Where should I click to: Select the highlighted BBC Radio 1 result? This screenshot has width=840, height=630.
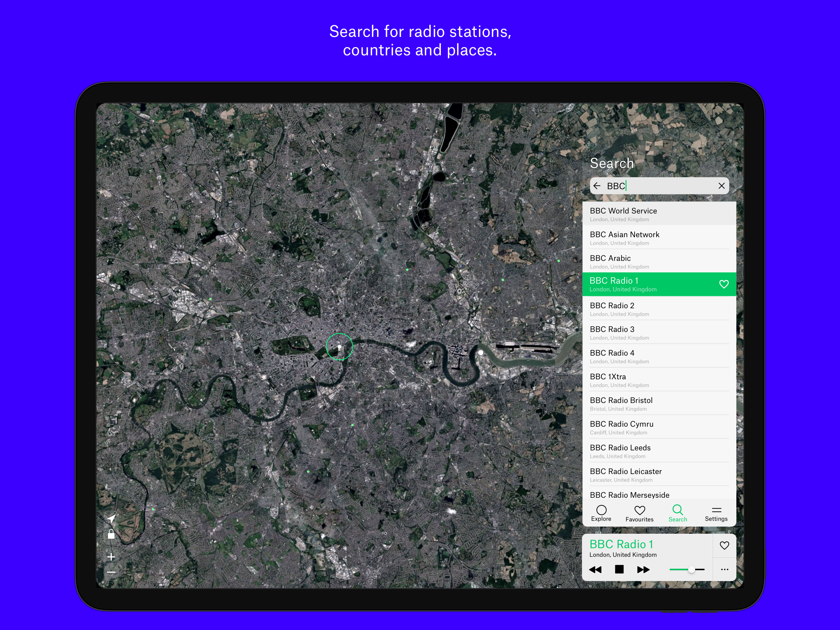point(659,284)
